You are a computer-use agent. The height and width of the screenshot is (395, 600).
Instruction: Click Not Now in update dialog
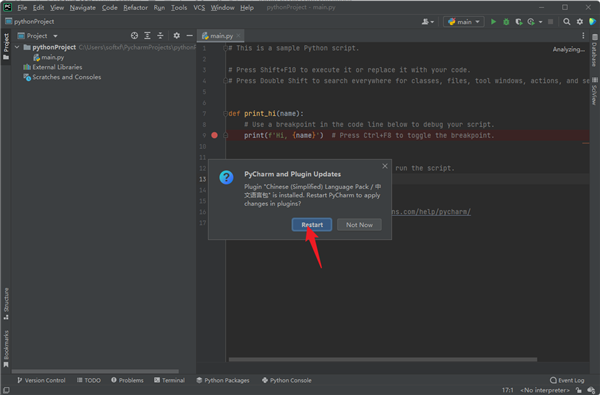pos(359,225)
